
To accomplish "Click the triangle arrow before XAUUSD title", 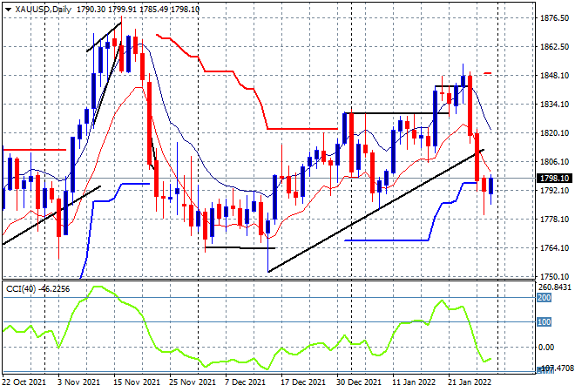I will [8, 10].
